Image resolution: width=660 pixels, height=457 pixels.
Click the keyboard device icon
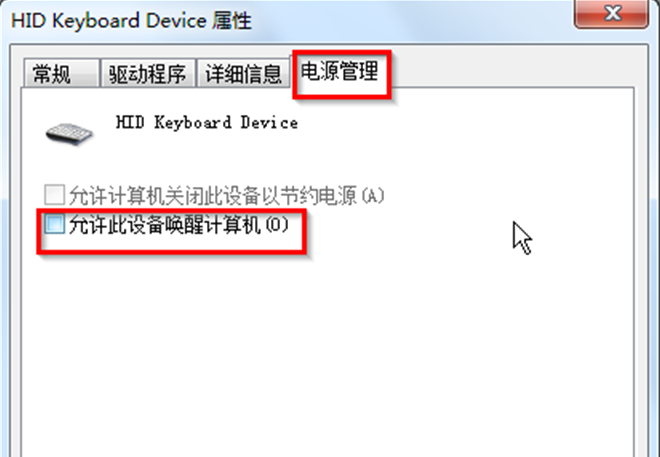coord(69,134)
